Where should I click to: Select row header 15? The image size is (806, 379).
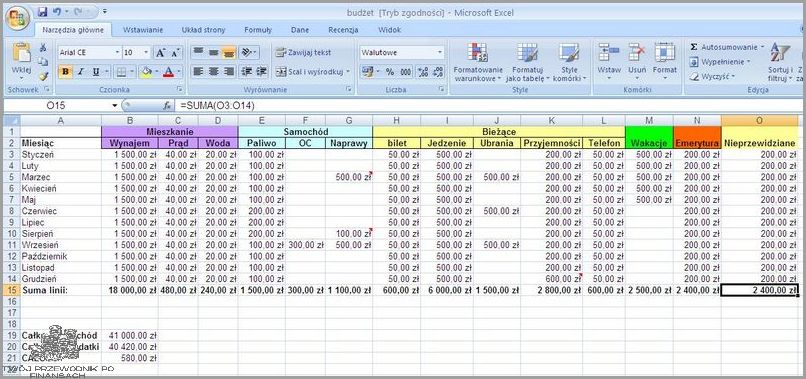(x=11, y=290)
